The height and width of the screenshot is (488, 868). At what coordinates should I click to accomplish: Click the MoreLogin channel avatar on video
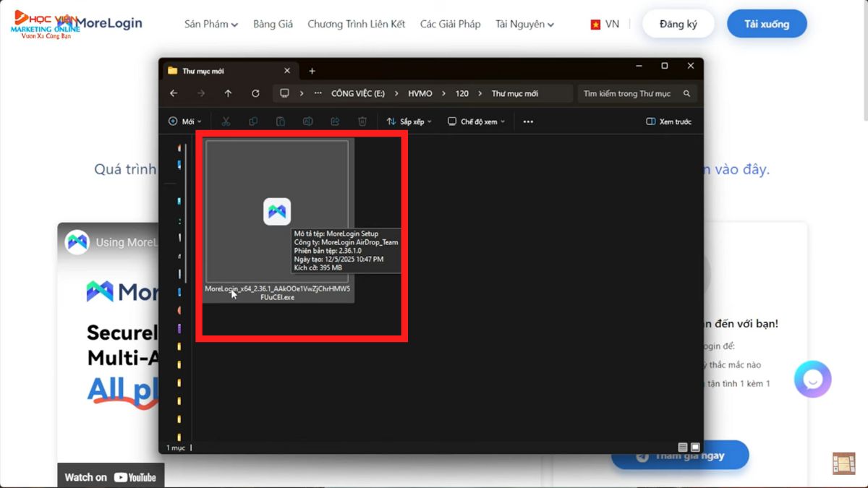[77, 242]
